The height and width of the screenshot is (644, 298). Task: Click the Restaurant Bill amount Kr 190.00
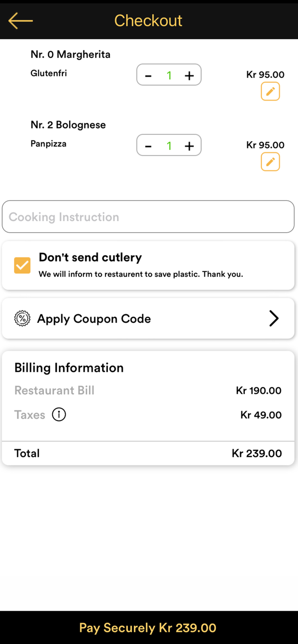click(258, 391)
